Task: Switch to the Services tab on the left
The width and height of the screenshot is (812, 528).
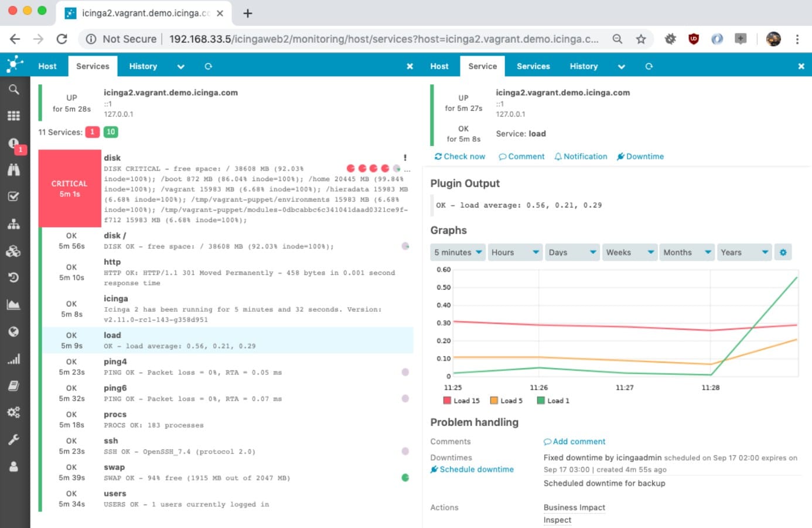Action: [93, 66]
